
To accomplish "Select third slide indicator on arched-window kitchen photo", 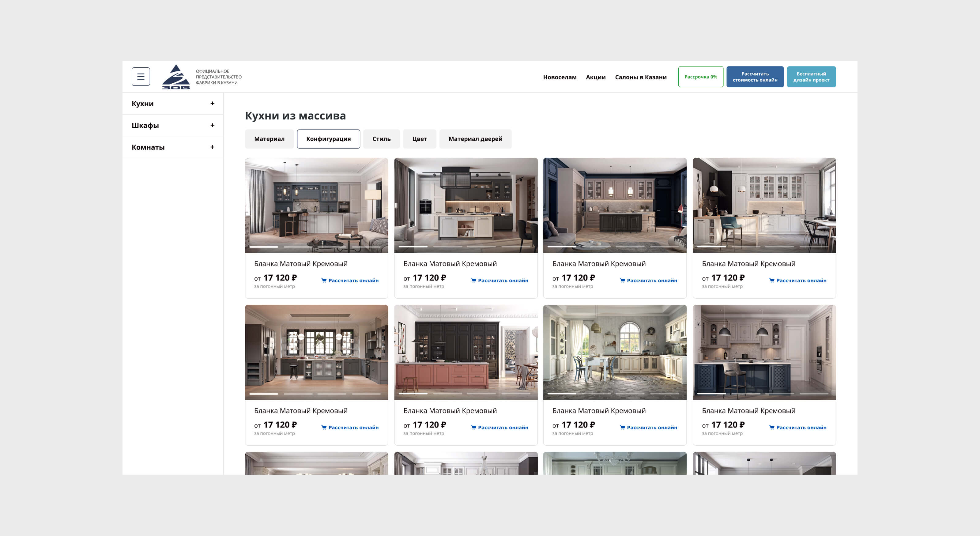I will pyautogui.click(x=630, y=393).
